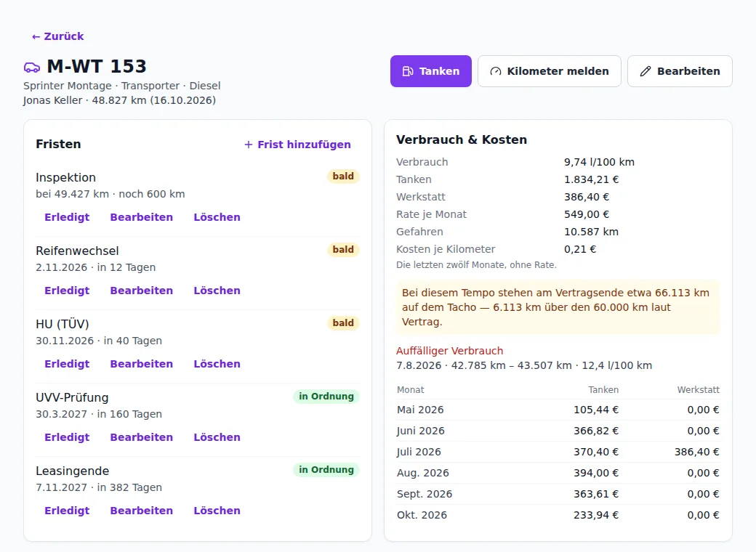Remove the Reifenwechsel deadline with Löschen
The image size is (756, 552).
(217, 291)
